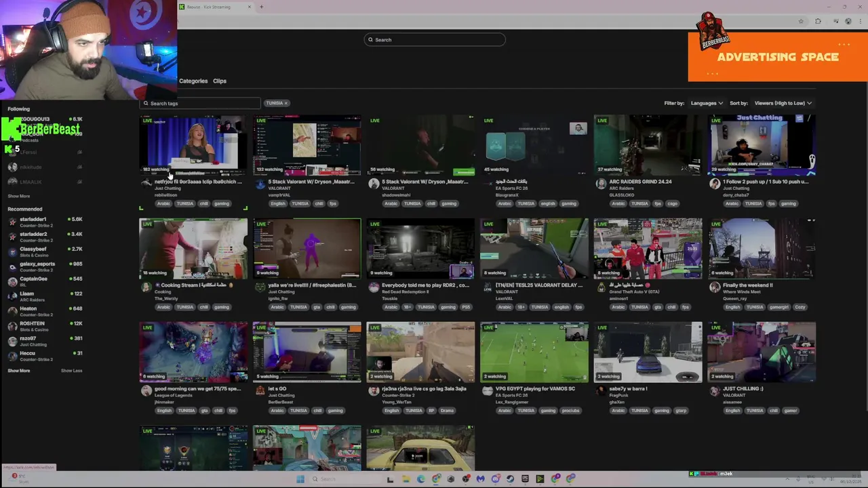This screenshot has width=868, height=488.
Task: Open stream title Everybody told me to play RDR2
Action: point(425,285)
